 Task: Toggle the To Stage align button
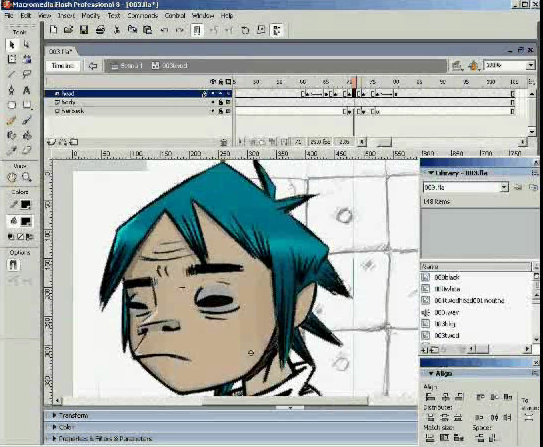pos(529,417)
